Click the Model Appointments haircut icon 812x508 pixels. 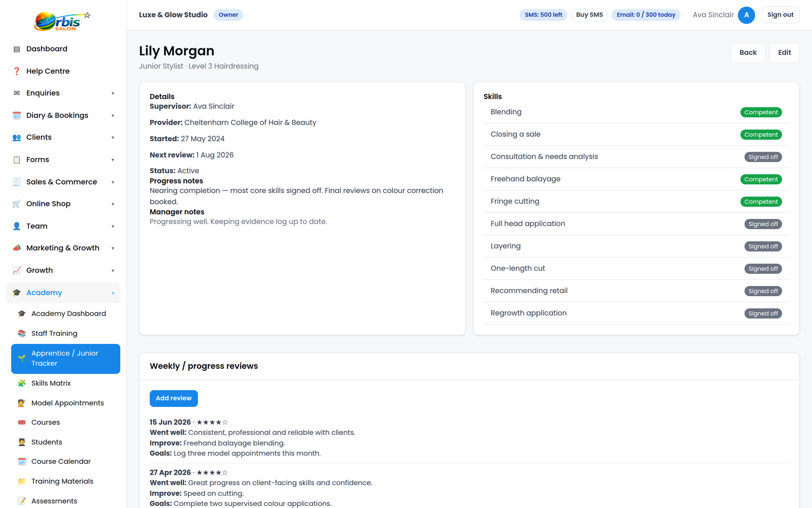[22, 403]
